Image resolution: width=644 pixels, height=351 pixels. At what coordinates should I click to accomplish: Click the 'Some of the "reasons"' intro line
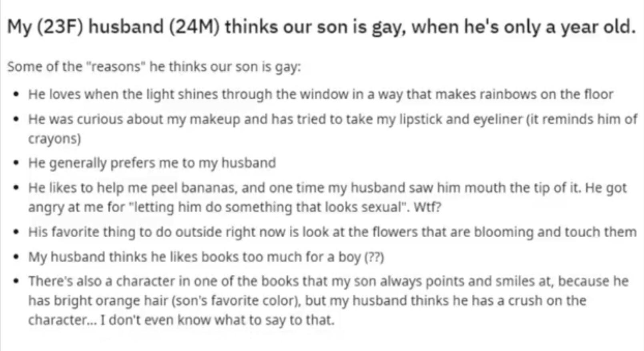154,67
